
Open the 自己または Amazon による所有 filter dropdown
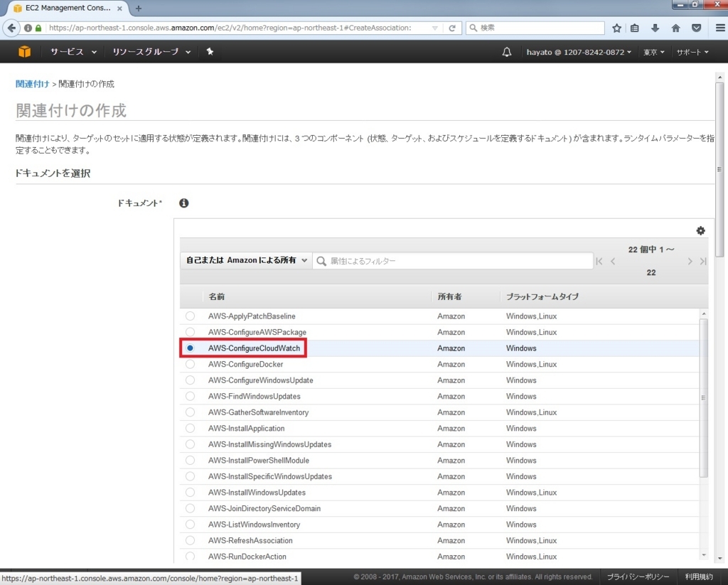[x=246, y=260]
